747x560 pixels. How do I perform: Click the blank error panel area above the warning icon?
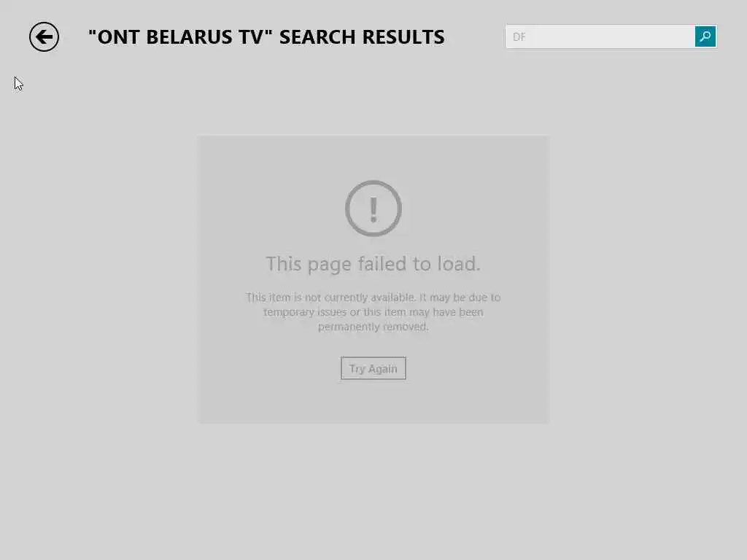click(x=373, y=157)
